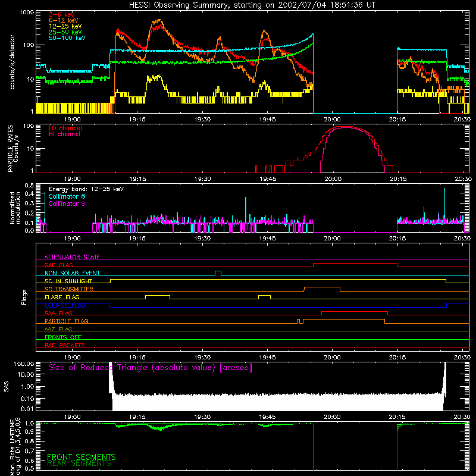Viewport: 476px width, 476px height.
Task: Click the raised segment of the GAP FLAG line
Action: pyautogui.click(x=355, y=264)
